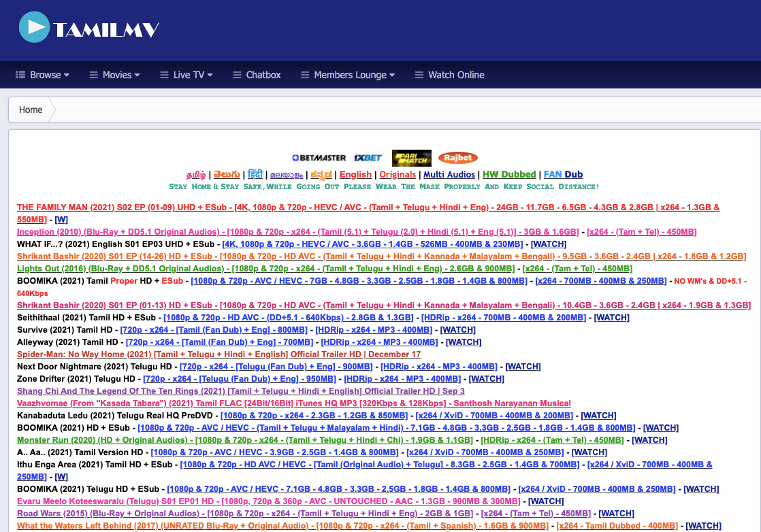Image resolution: width=761 pixels, height=532 pixels.
Task: Open Lights Out (2016) Blu-Ray link
Action: [266, 268]
